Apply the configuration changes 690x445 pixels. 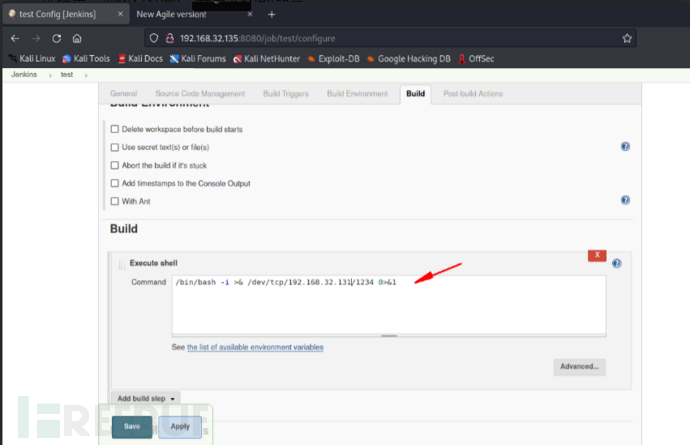point(180,427)
